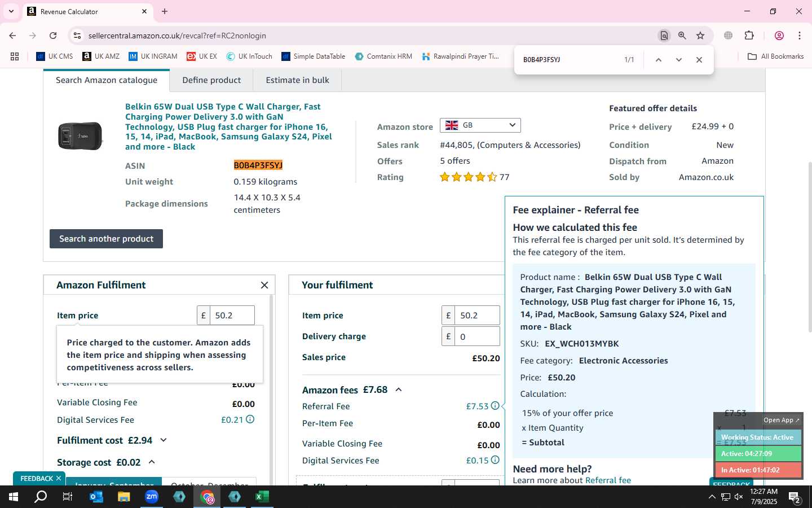Open the Referral fee help link
812x508 pixels.
(x=608, y=480)
